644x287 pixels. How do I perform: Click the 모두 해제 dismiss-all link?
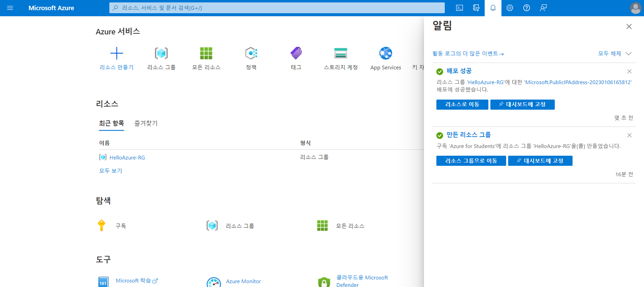[x=610, y=54]
